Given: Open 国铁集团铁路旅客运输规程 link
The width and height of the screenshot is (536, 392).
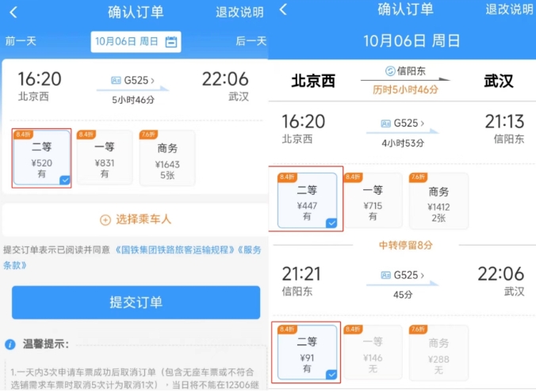Looking at the screenshot, I should [174, 250].
